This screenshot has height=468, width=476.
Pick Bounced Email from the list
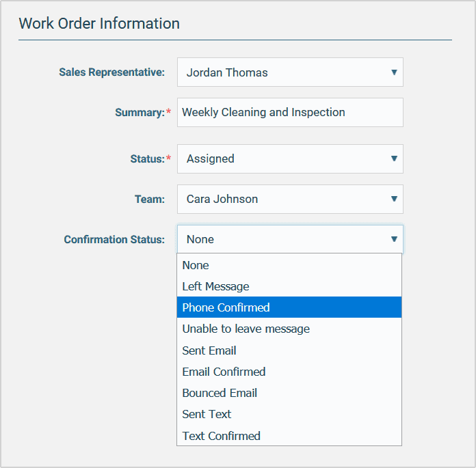(220, 393)
